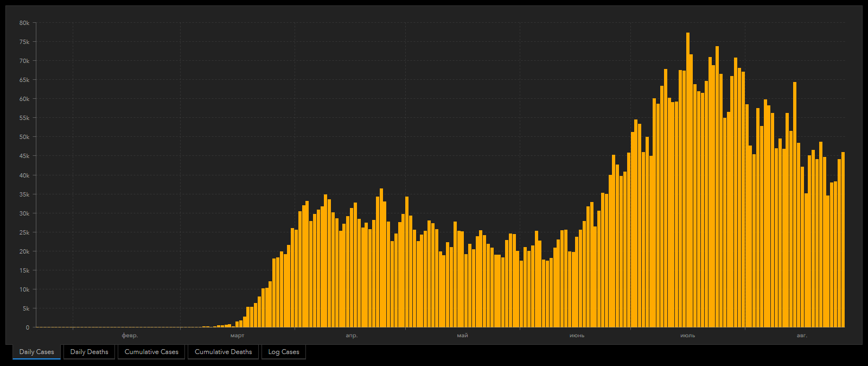Click the 5k y-axis label
This screenshot has height=366, width=868.
click(26, 308)
